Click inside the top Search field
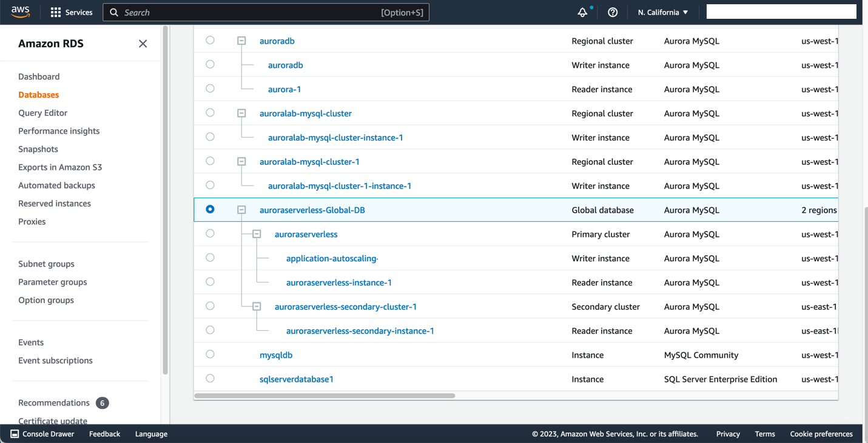The image size is (868, 443). coord(266,12)
